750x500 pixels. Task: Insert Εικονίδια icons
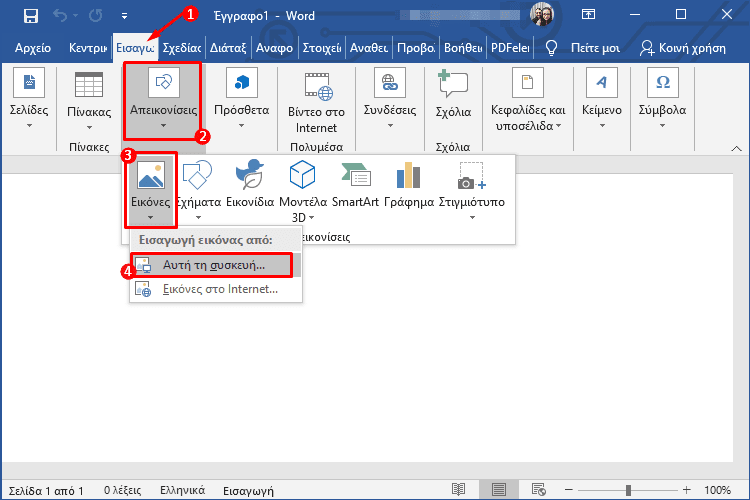(x=250, y=184)
